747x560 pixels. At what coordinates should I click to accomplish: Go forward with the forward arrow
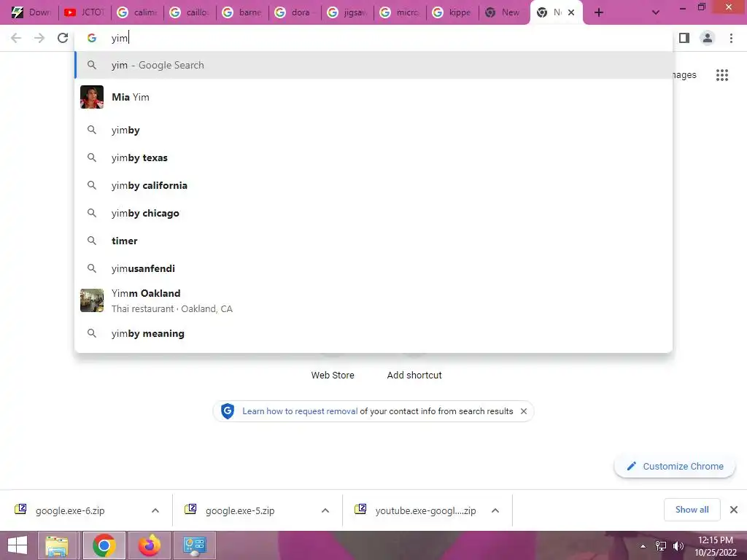tap(39, 38)
